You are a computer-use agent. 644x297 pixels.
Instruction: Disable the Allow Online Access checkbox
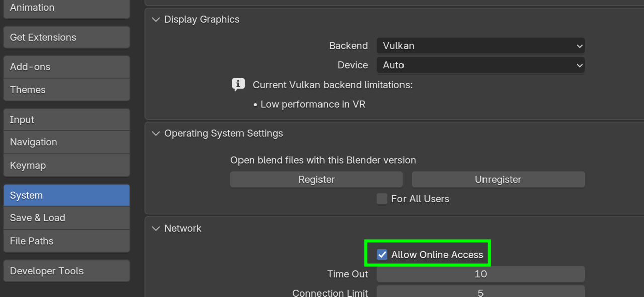pos(382,255)
